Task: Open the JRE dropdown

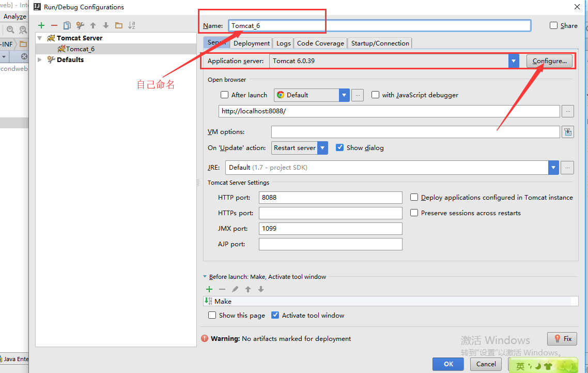Action: [553, 168]
